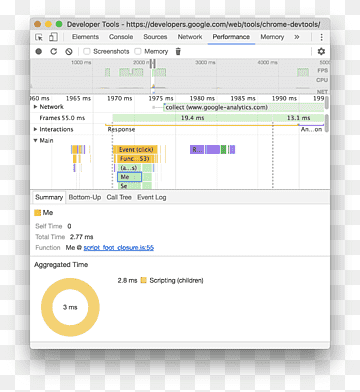The width and height of the screenshot is (360, 392).
Task: Click the flame chart vertical scrollbar
Action: (327, 123)
